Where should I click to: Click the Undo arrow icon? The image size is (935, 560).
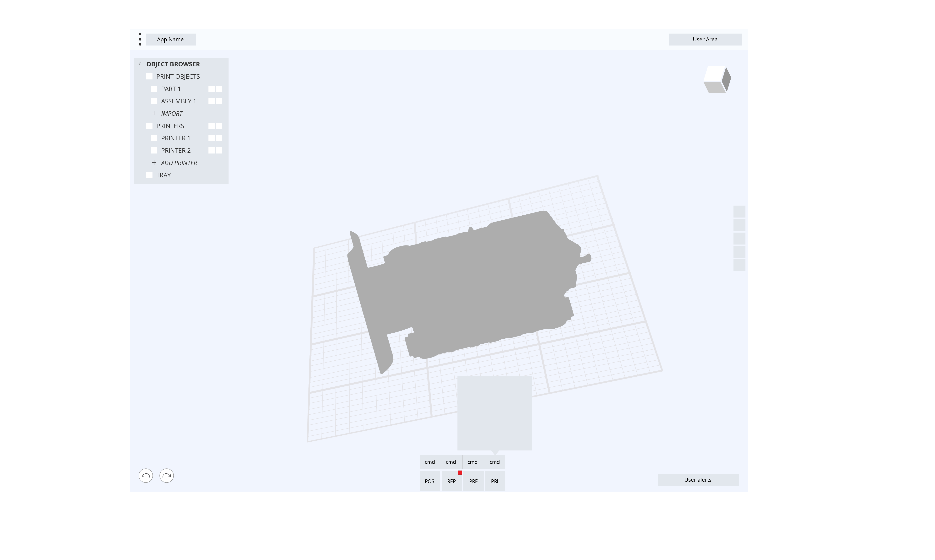(x=146, y=476)
